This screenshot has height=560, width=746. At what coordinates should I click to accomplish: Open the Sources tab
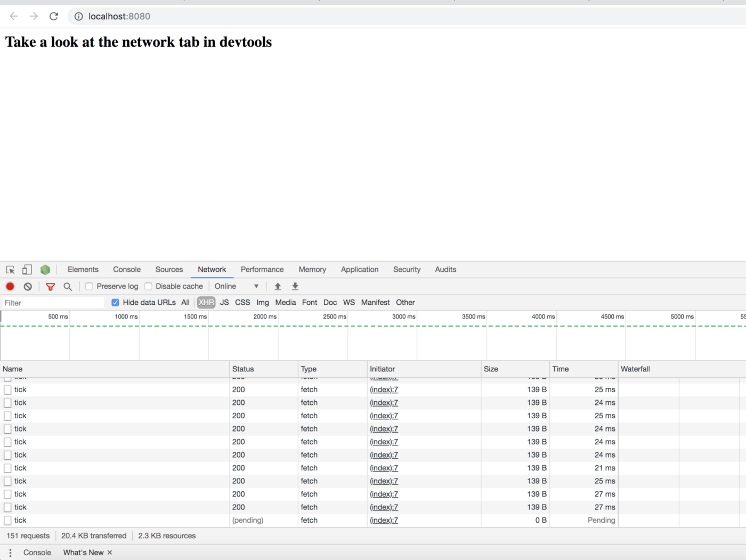(x=169, y=270)
